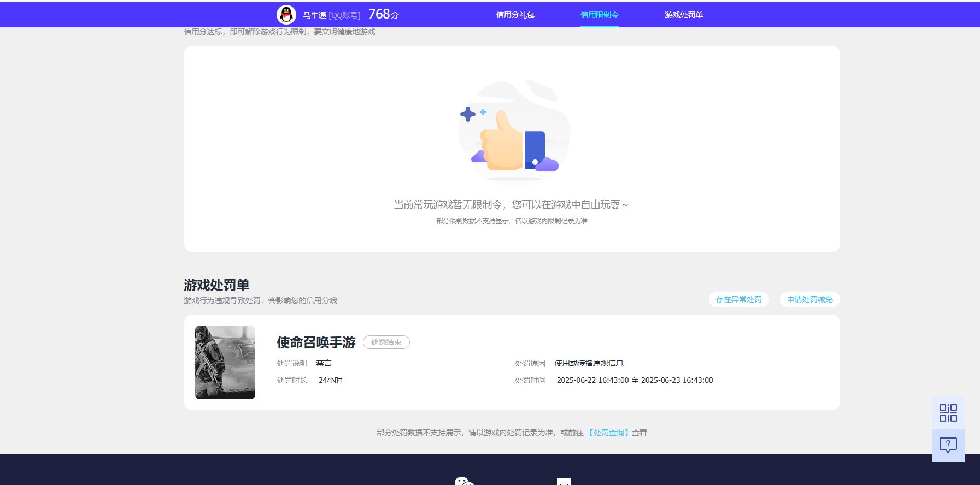Screen dimensions: 980x485
Task: Click the penalty reason 使用或传播违规信息
Action: coord(589,363)
